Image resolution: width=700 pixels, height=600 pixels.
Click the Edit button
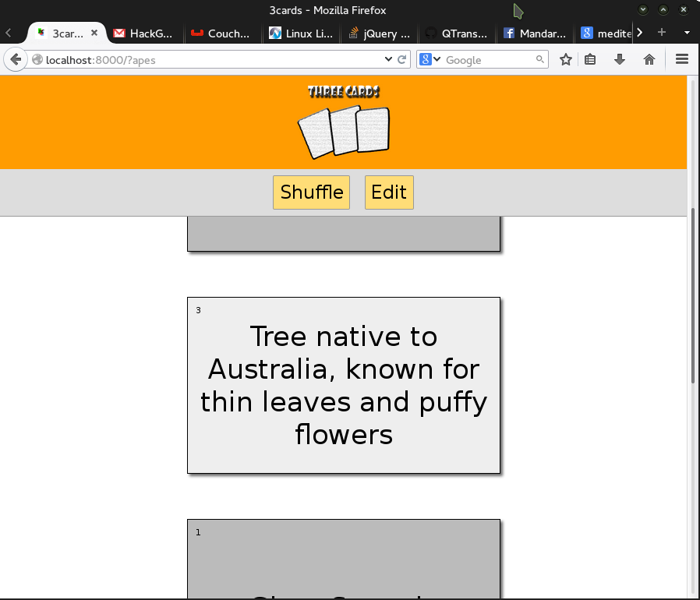[389, 192]
